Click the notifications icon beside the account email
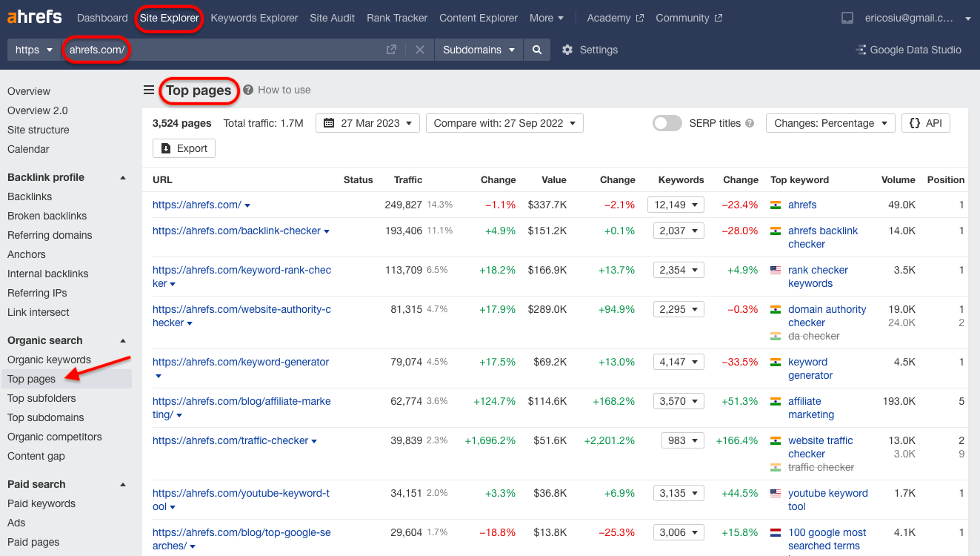980x556 pixels. (847, 17)
